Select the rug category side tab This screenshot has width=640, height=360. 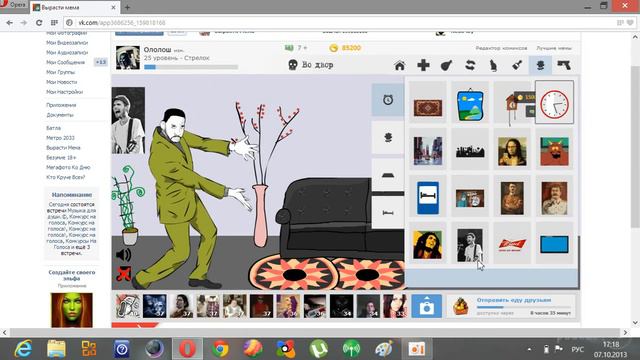[x=388, y=175]
